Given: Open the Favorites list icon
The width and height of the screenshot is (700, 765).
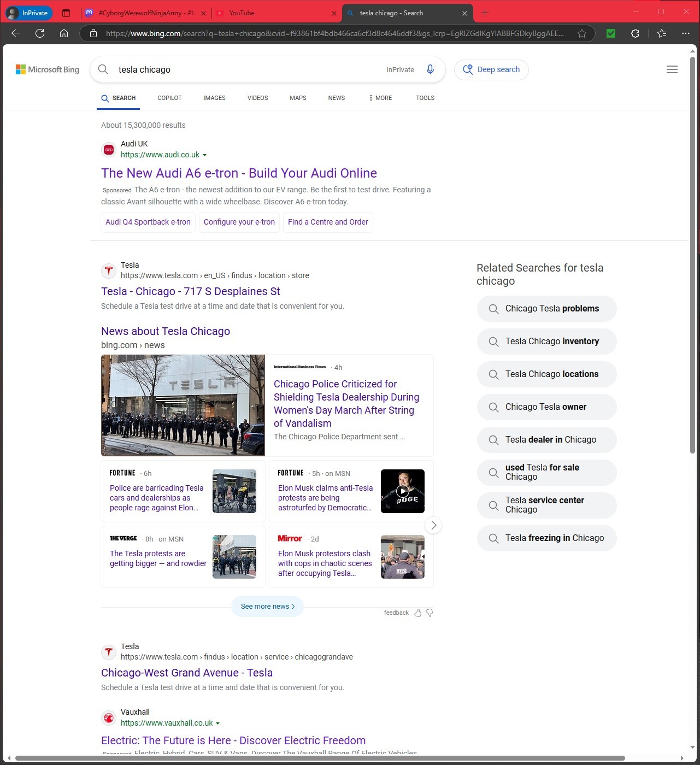Looking at the screenshot, I should click(662, 33).
